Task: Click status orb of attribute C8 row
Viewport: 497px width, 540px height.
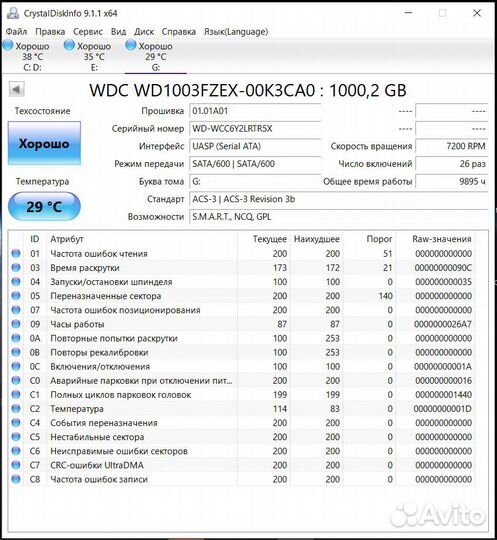Action: 16,479
